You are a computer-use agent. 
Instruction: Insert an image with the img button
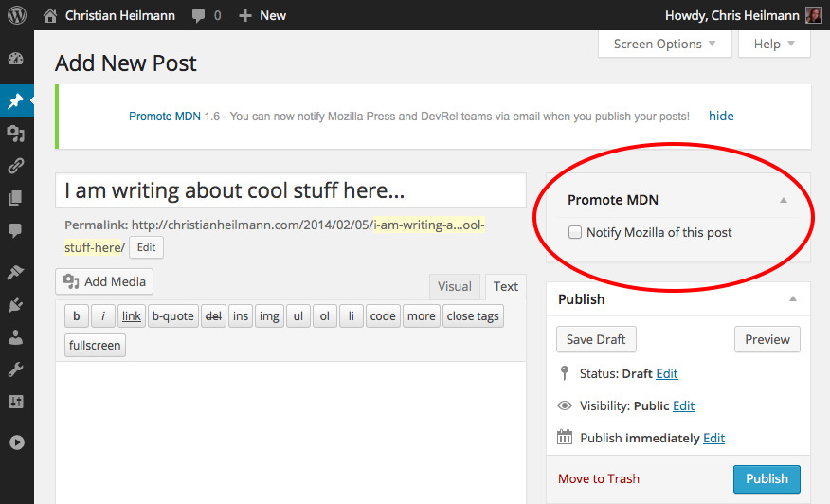point(269,316)
